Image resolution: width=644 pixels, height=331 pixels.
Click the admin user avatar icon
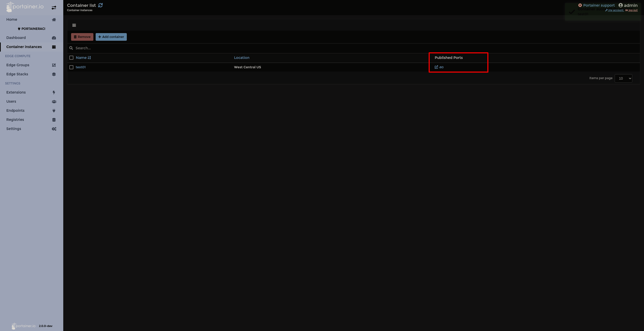620,5
